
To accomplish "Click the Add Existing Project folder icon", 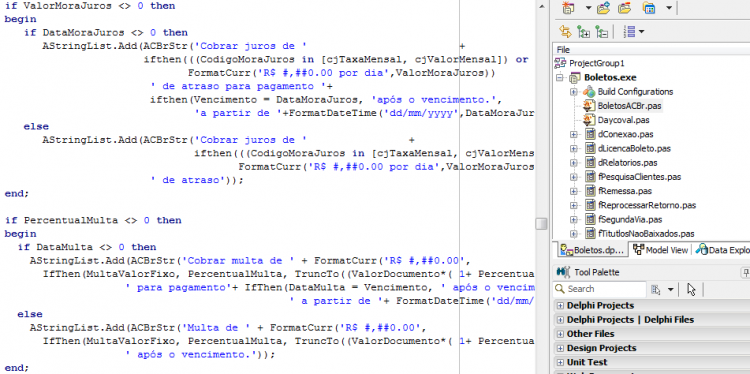I will click(x=604, y=7).
